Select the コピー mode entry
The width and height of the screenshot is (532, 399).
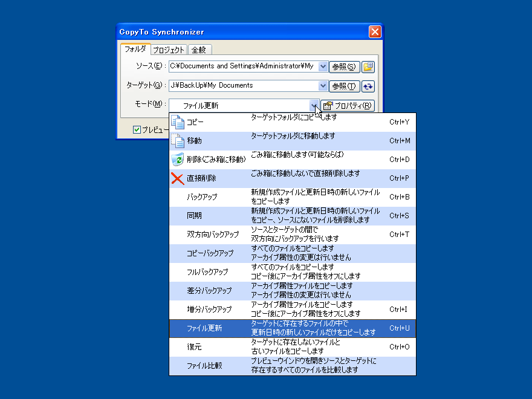coord(293,122)
